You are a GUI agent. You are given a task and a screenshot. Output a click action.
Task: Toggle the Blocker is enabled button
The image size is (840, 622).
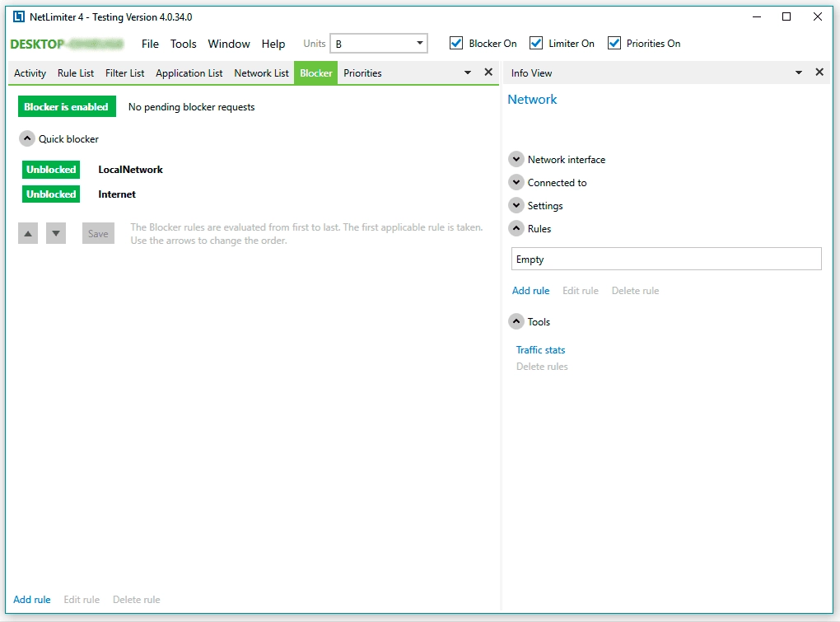(x=67, y=106)
